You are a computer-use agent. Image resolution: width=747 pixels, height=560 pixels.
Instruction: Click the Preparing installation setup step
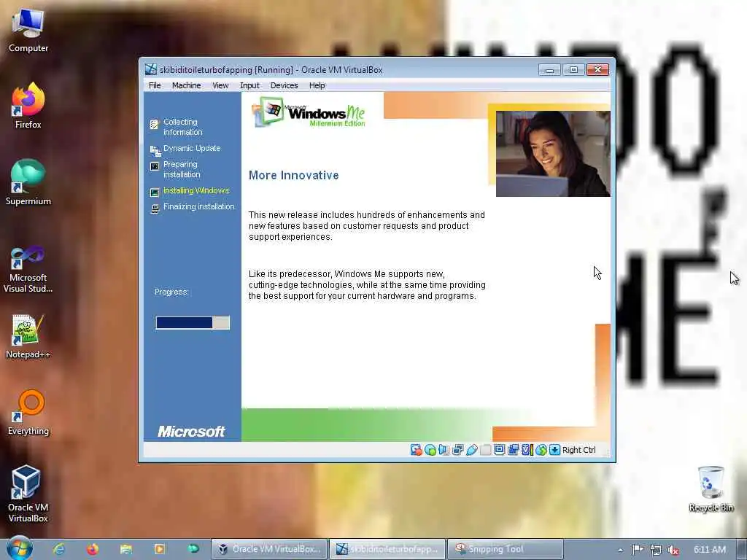(175, 169)
